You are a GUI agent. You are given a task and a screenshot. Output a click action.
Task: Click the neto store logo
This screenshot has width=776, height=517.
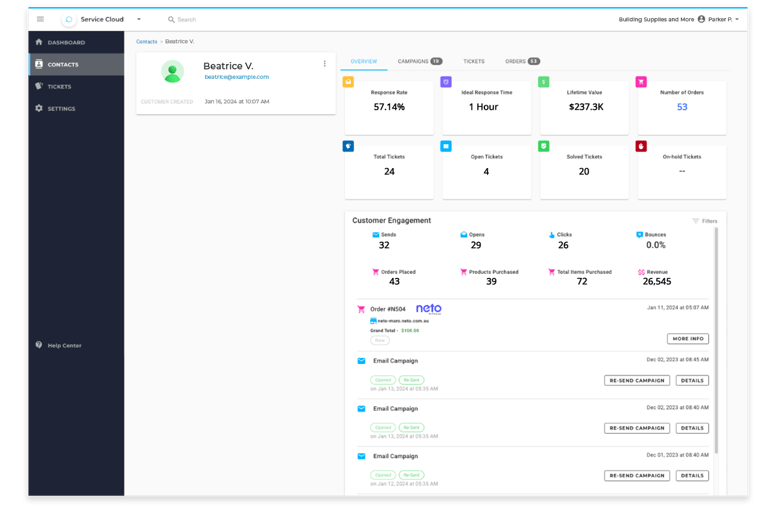click(x=429, y=309)
